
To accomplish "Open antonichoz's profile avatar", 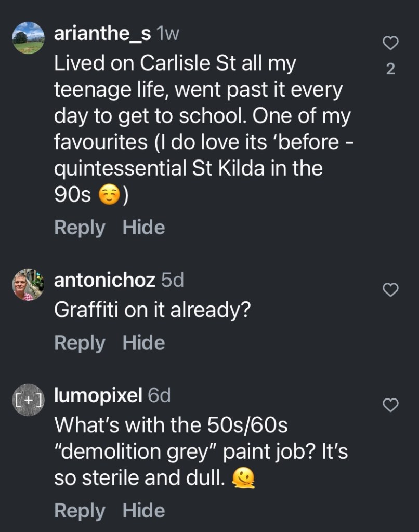I will pyautogui.click(x=28, y=285).
